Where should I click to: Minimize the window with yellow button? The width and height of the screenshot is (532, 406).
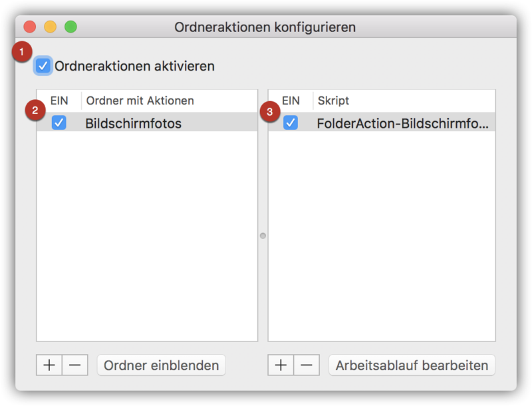coord(51,27)
